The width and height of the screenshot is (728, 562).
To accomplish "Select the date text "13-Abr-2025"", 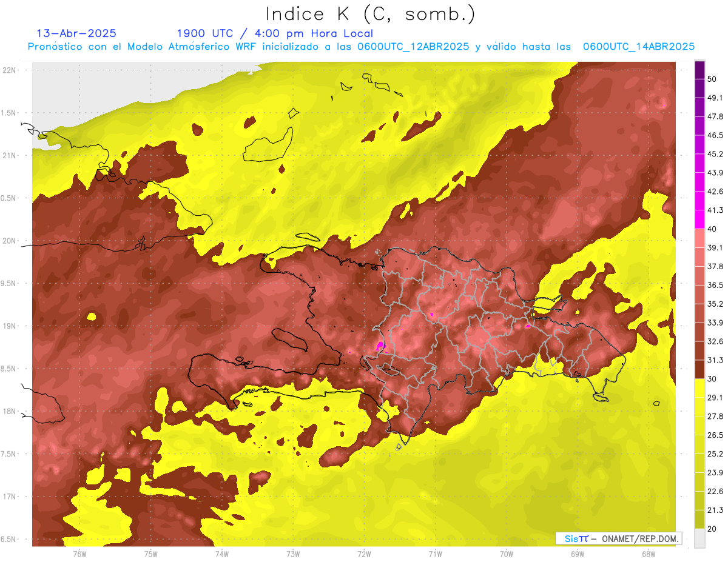I will click(x=76, y=33).
